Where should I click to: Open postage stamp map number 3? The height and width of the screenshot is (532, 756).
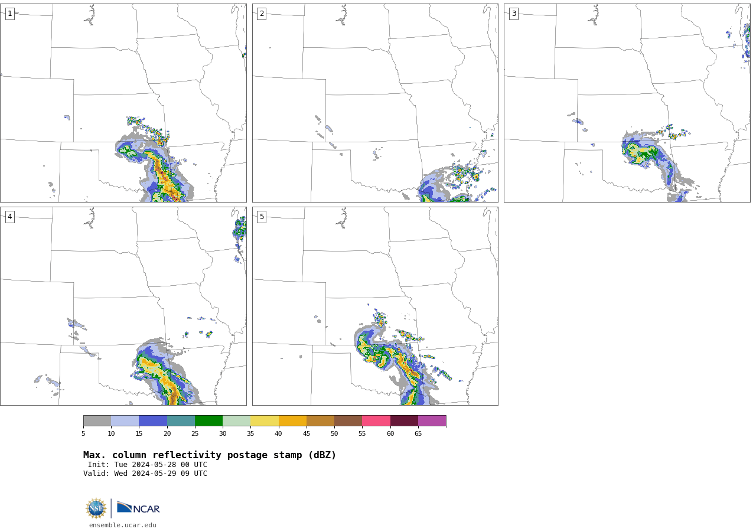(627, 103)
